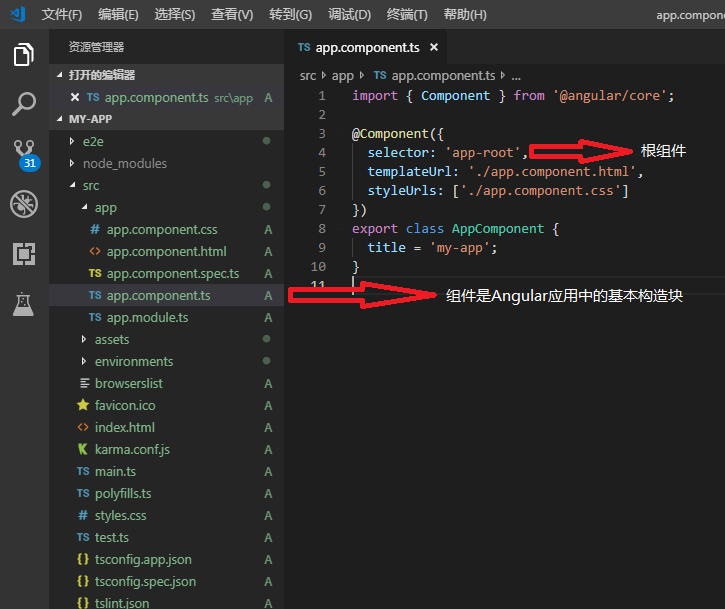
Task: Open tsconfig.spec.json file
Action: click(x=166, y=581)
